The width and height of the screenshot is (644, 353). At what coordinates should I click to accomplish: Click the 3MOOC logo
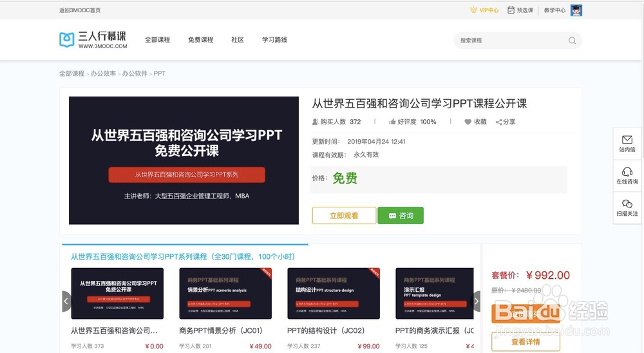93,40
